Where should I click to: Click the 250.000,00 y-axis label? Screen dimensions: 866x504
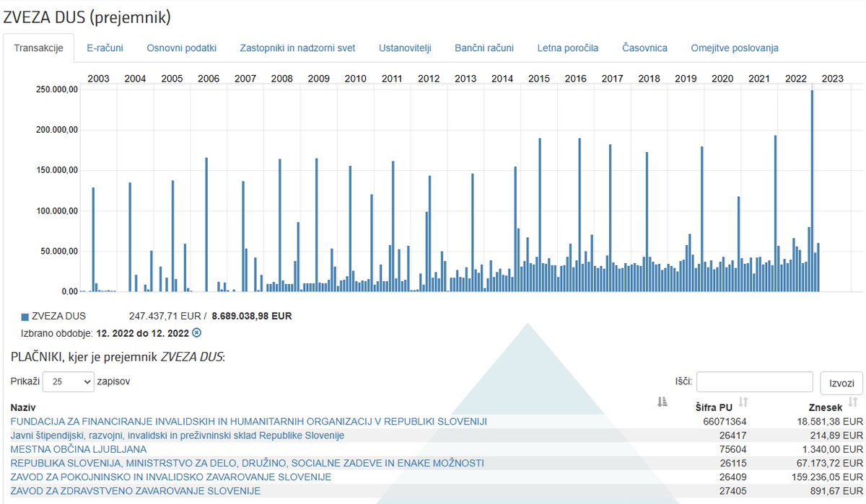pos(56,89)
